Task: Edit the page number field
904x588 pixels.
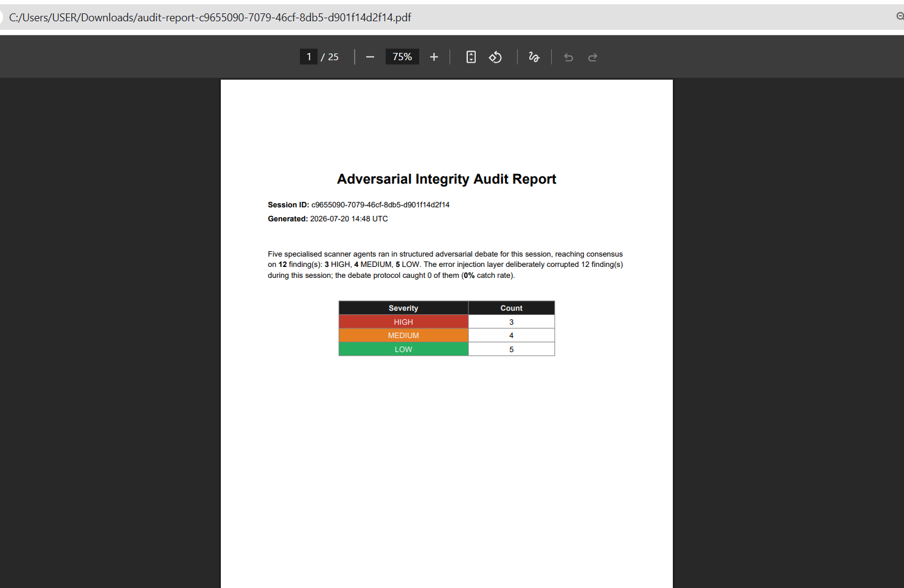Action: point(308,57)
